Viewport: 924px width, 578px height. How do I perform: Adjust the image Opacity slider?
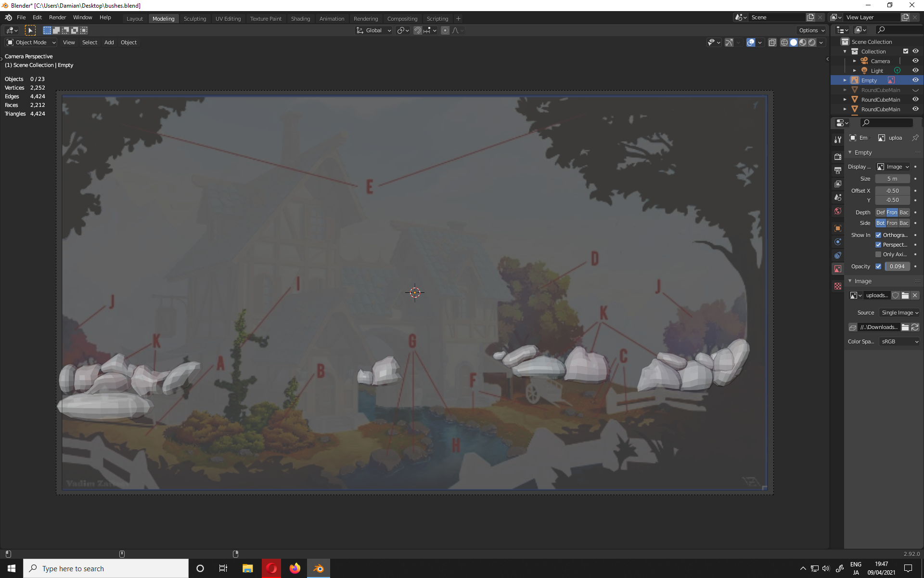(x=897, y=266)
